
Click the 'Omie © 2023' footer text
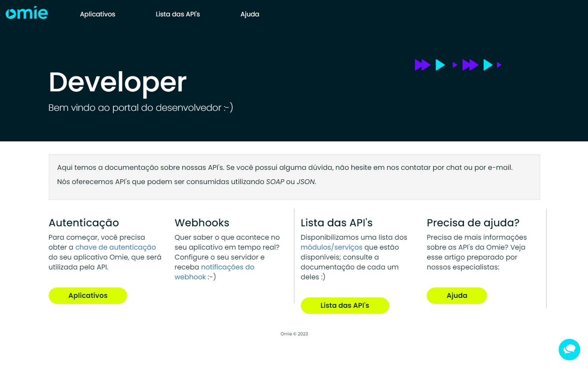pyautogui.click(x=294, y=334)
